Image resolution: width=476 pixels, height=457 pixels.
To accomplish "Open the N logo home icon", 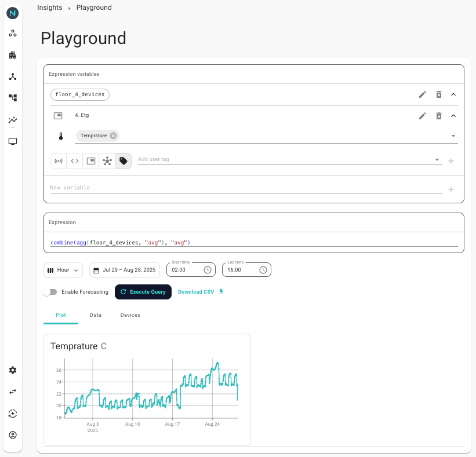I will pos(12,13).
